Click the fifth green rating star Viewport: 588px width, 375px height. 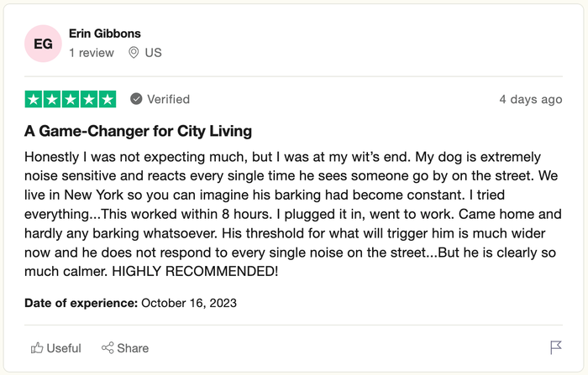click(108, 99)
